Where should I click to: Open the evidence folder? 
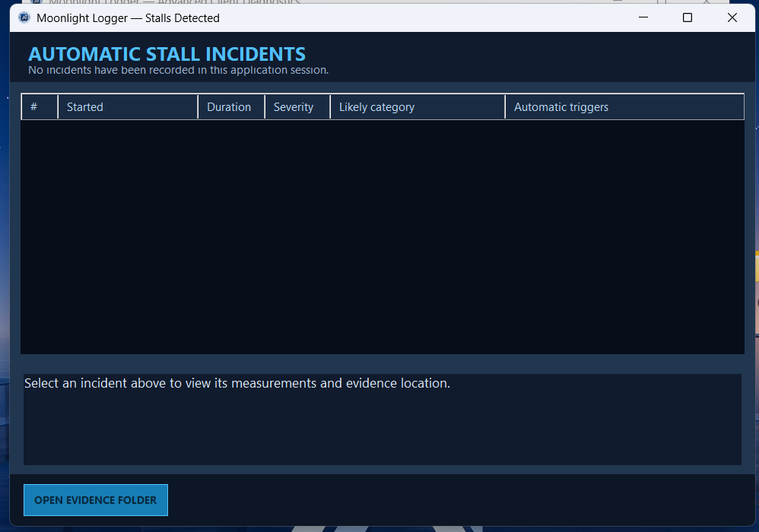pyautogui.click(x=96, y=500)
